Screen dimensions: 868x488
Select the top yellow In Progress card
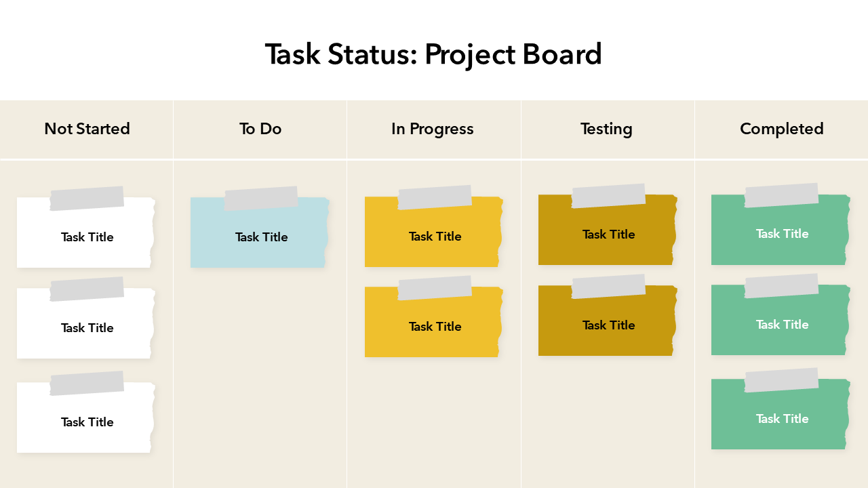pyautogui.click(x=435, y=237)
